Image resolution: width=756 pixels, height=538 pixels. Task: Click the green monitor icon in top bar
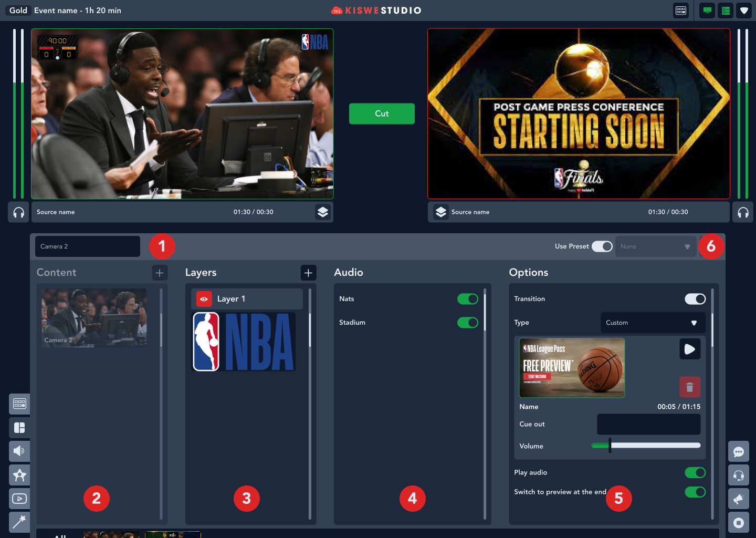(708, 11)
